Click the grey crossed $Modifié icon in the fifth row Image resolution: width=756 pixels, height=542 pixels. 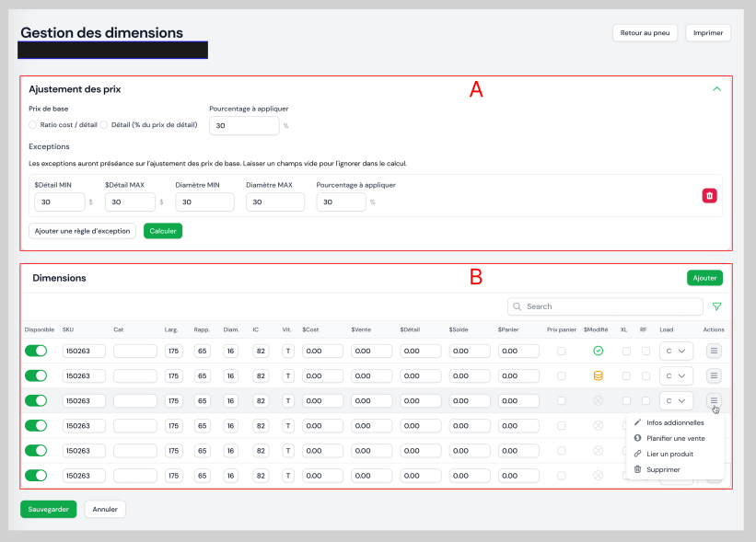pos(598,451)
